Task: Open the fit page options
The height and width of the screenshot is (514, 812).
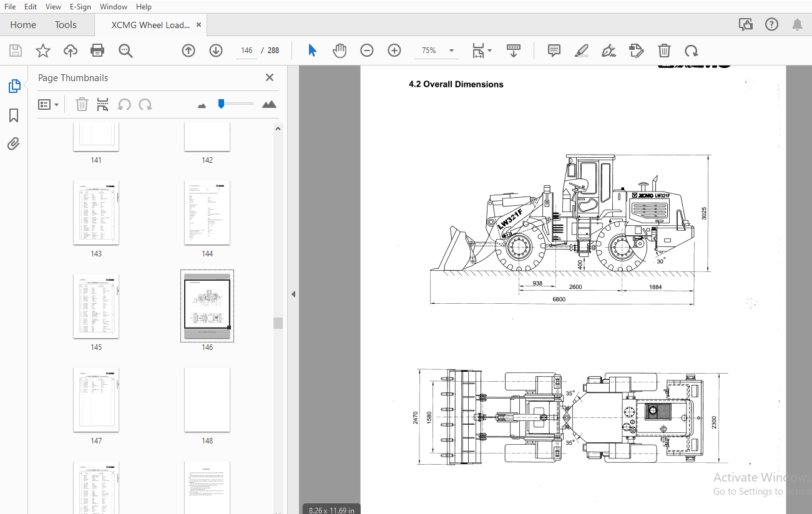Action: (481, 51)
